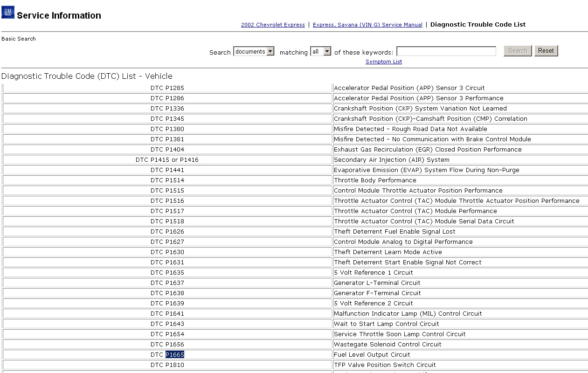Select DTC P1643 code cell
Viewport: 588px width, 373px height.
tap(167, 324)
